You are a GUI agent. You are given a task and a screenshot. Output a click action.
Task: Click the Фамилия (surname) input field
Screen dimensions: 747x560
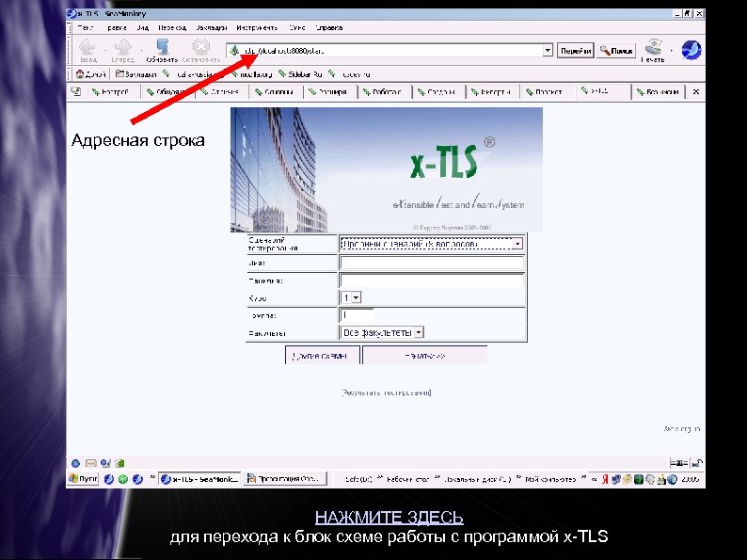pos(432,280)
